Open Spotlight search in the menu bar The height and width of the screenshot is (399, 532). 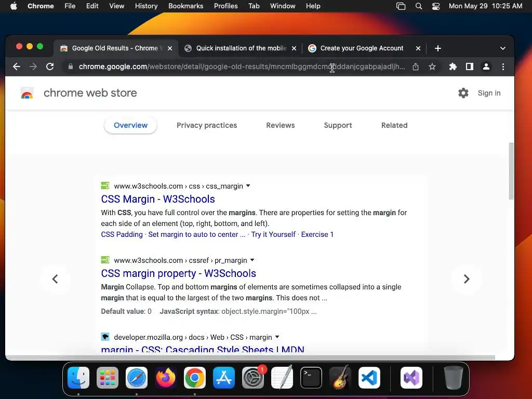pyautogui.click(x=419, y=6)
